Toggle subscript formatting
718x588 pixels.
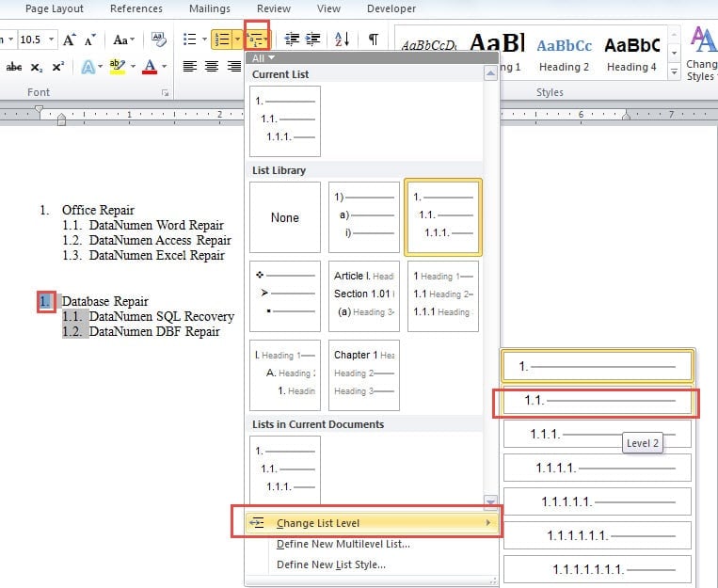tap(36, 68)
